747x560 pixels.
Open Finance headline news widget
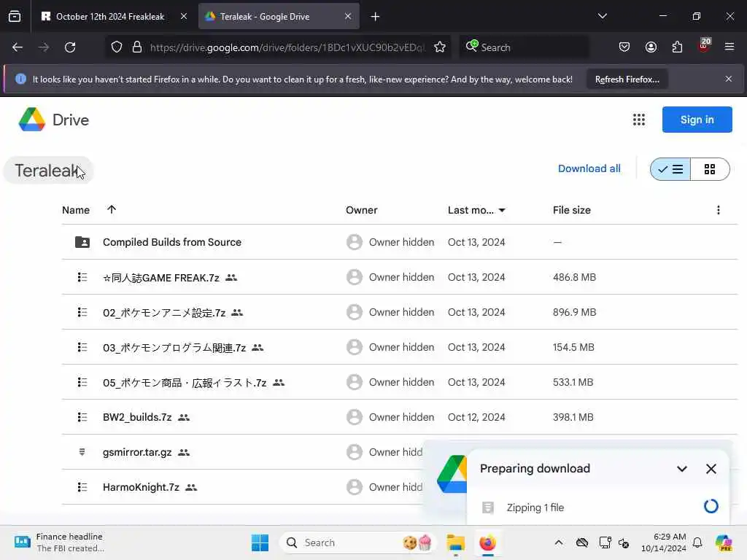pyautogui.click(x=59, y=542)
